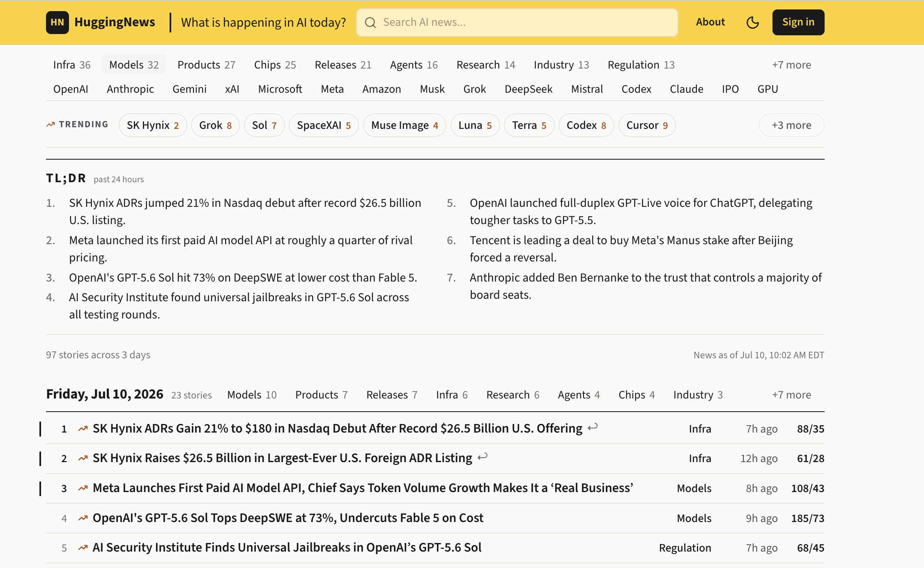This screenshot has height=568, width=924.
Task: Filter by Gemini tag
Action: point(189,89)
